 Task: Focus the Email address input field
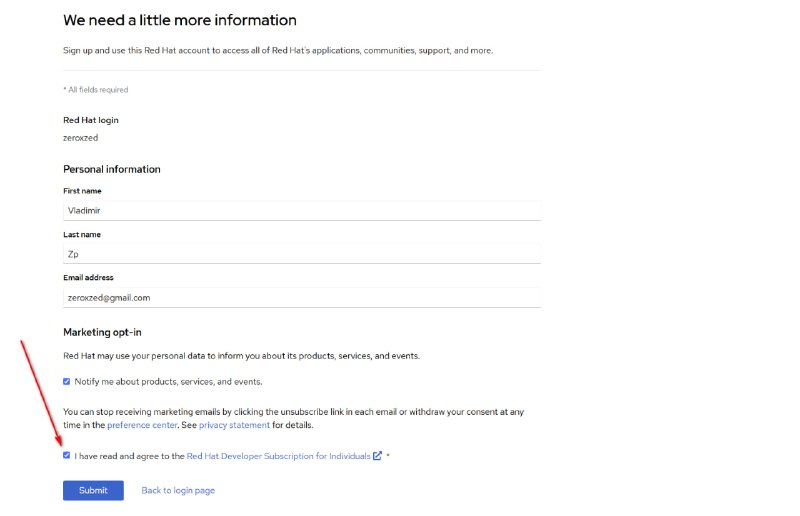(302, 298)
